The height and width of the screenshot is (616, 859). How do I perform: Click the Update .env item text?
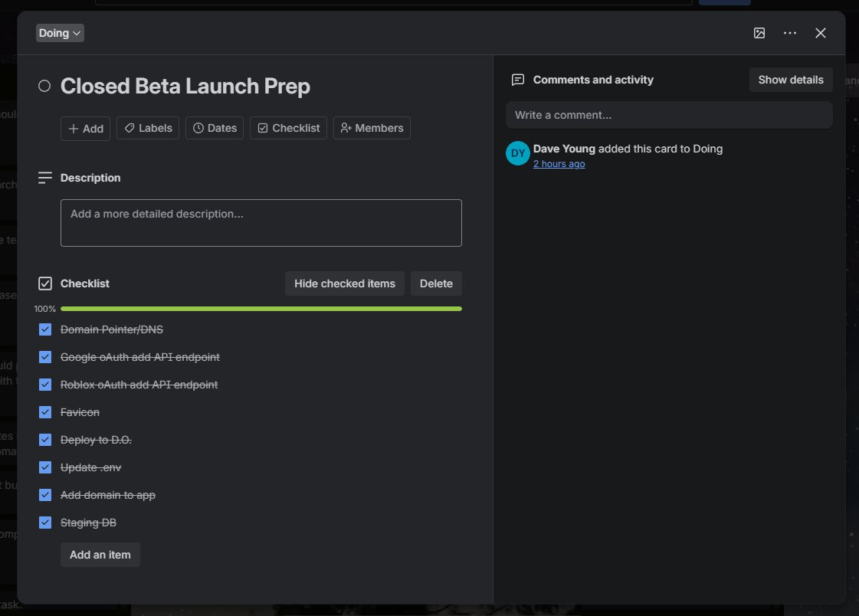(x=91, y=467)
